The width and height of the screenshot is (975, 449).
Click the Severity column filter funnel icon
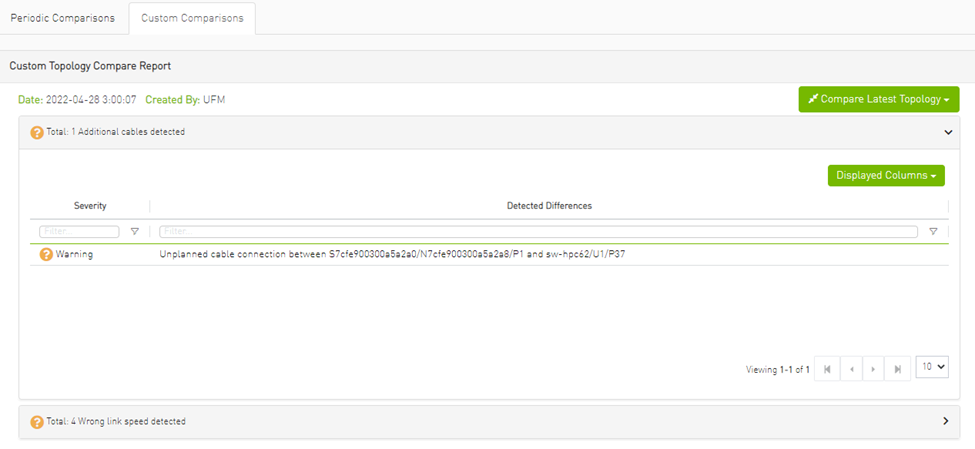click(135, 231)
